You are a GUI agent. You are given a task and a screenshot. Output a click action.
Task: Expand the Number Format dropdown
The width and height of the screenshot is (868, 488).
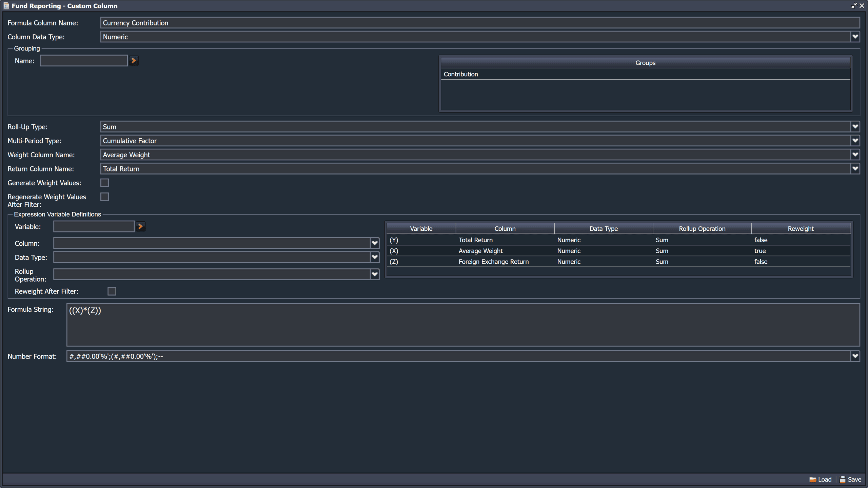(855, 356)
